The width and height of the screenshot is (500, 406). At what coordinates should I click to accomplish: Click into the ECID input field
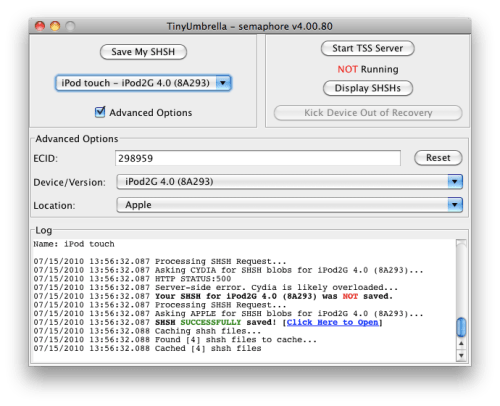(258, 158)
